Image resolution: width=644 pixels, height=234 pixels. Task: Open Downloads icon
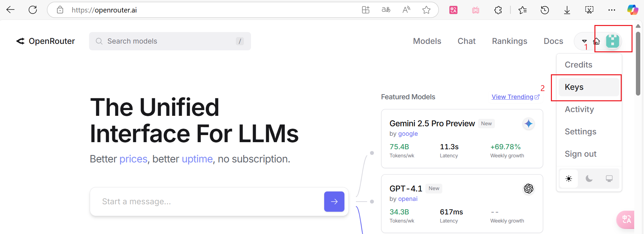click(567, 10)
